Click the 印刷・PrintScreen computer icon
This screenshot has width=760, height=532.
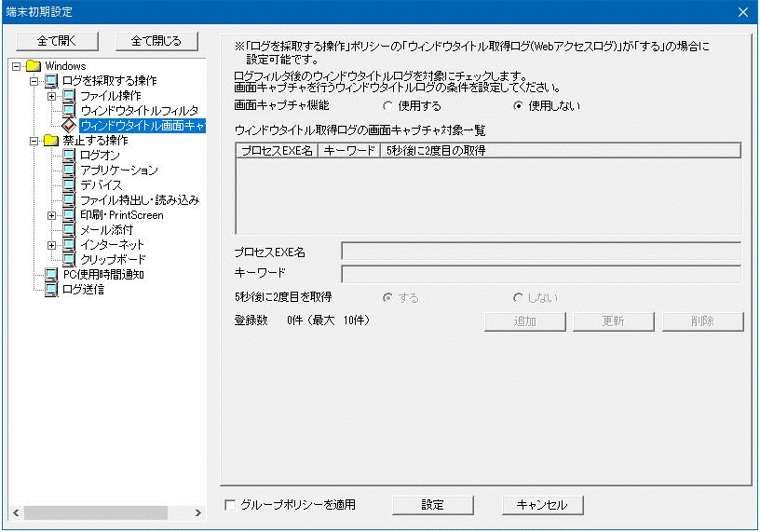click(x=69, y=215)
